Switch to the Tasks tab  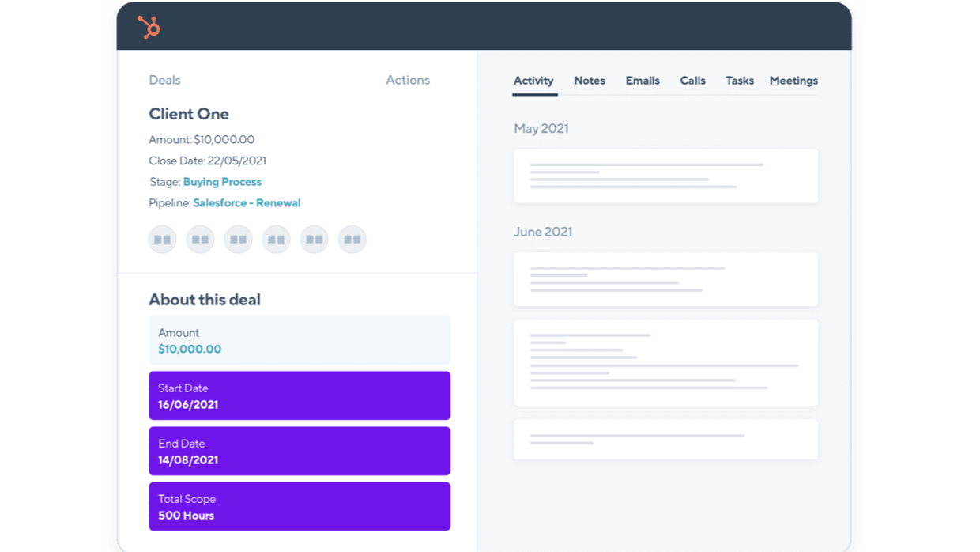(739, 80)
